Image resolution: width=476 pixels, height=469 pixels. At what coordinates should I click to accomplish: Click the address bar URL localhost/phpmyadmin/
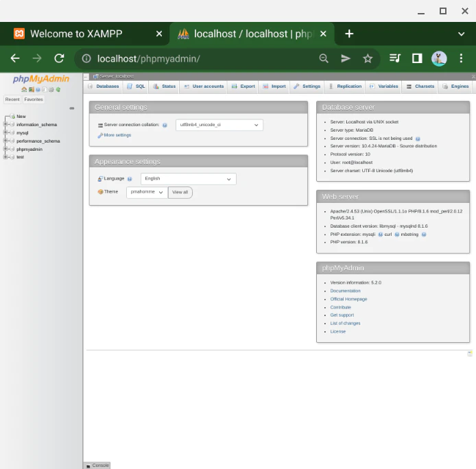pyautogui.click(x=148, y=58)
